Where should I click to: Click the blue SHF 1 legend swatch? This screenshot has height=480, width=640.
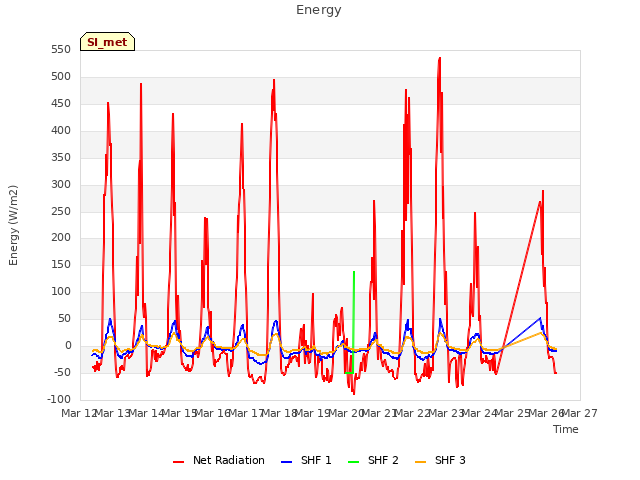coord(287,462)
